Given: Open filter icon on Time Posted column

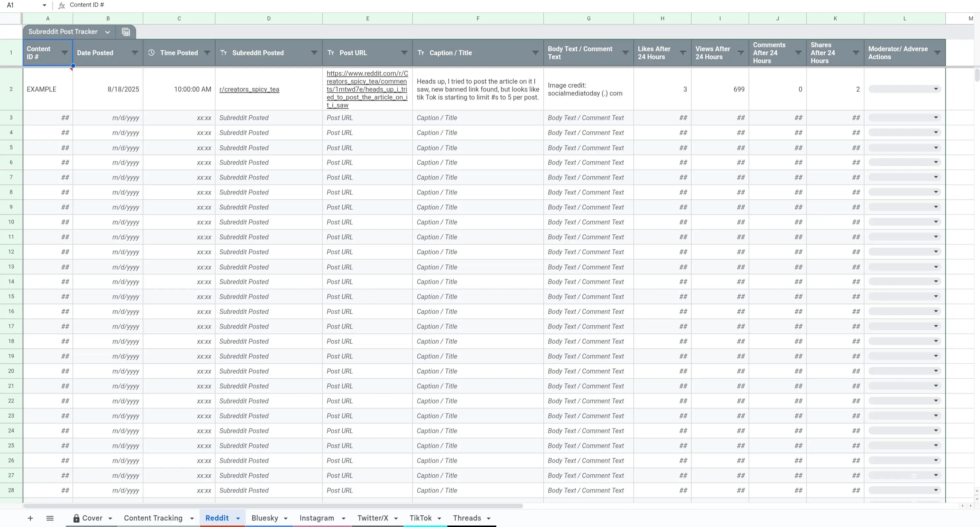Looking at the screenshot, I should 207,53.
